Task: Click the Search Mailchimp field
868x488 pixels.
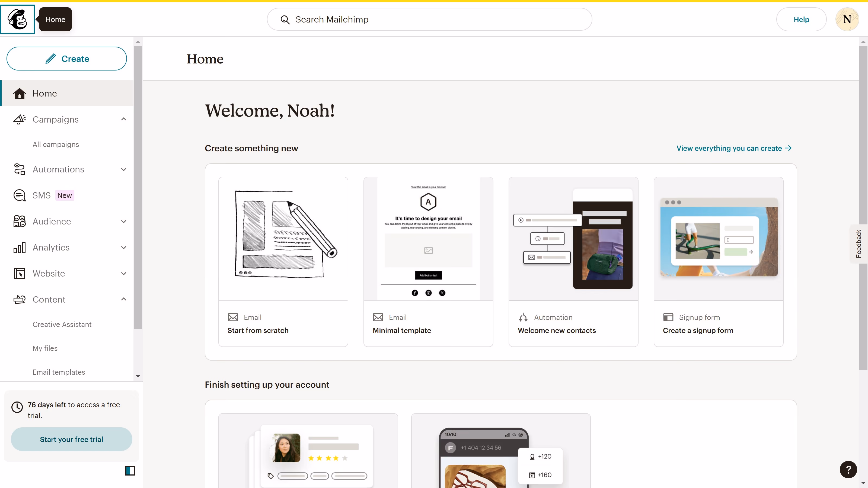Action: [429, 20]
